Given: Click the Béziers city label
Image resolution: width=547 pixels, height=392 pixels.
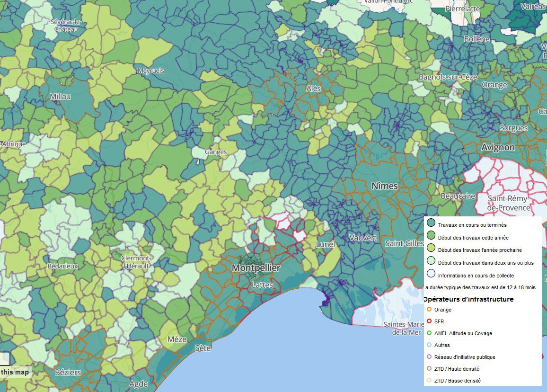Looking at the screenshot, I should (68, 372).
